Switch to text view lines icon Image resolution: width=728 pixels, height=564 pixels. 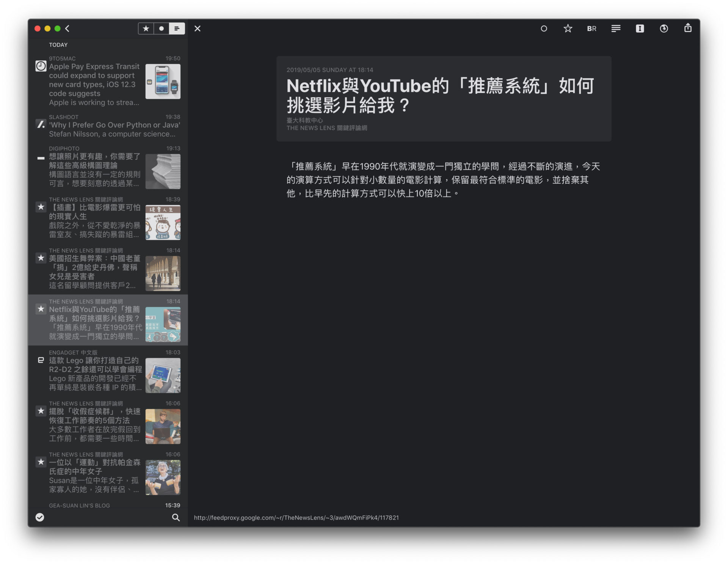click(616, 28)
